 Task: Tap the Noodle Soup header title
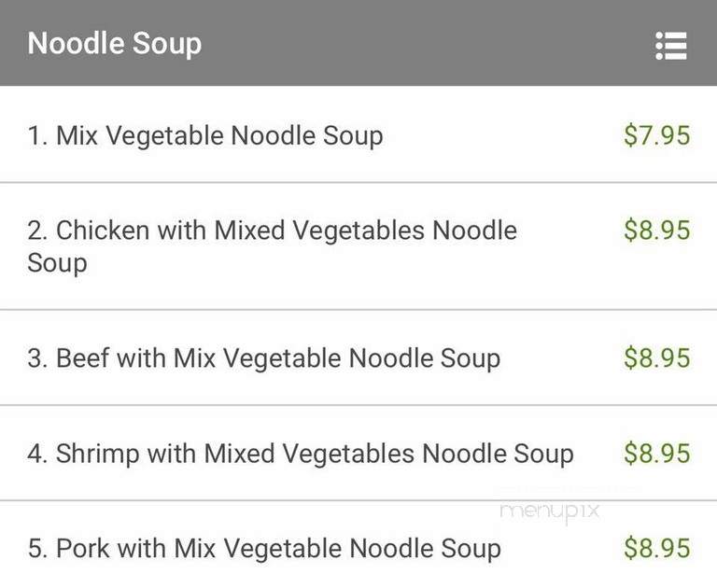(115, 44)
